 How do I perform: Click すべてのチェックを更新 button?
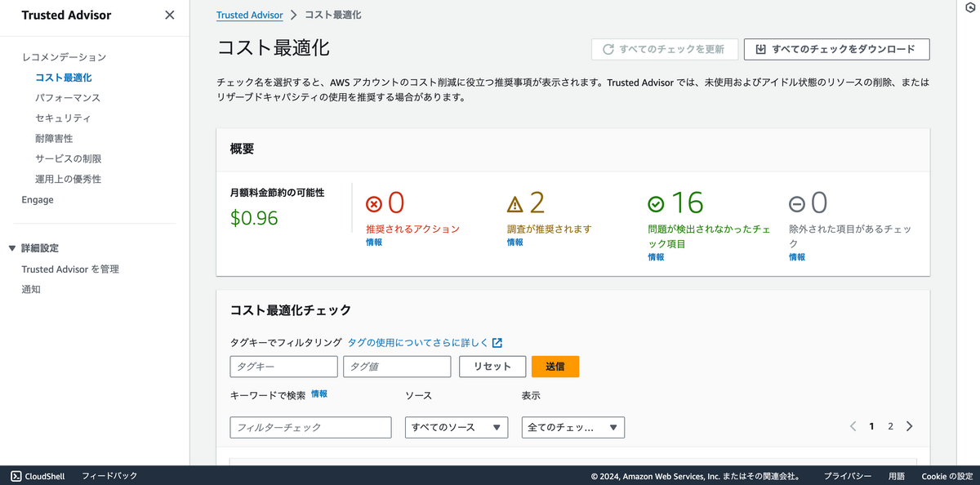point(665,49)
